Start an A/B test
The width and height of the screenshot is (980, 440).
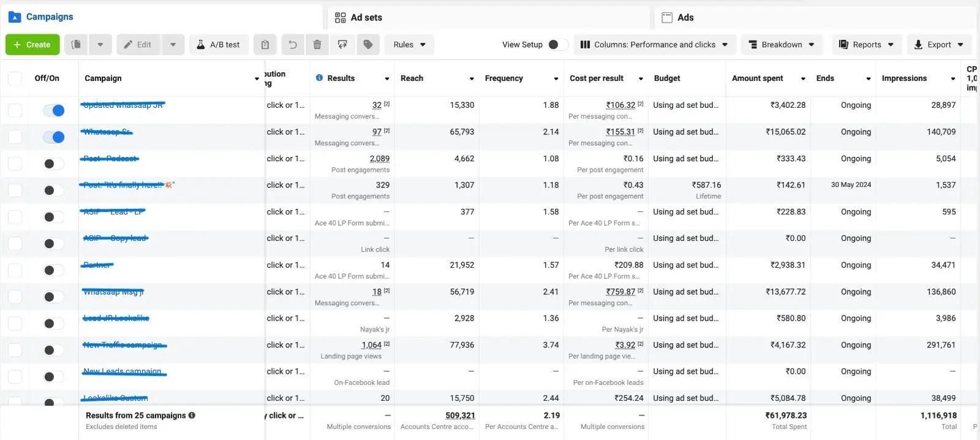pos(218,45)
